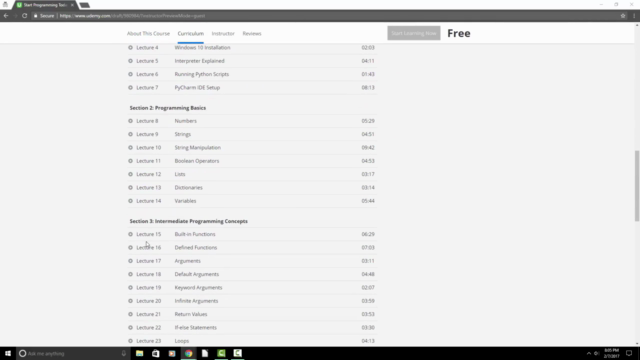The image size is (640, 360).
Task: Click Return Values lecture title
Action: [x=191, y=314]
